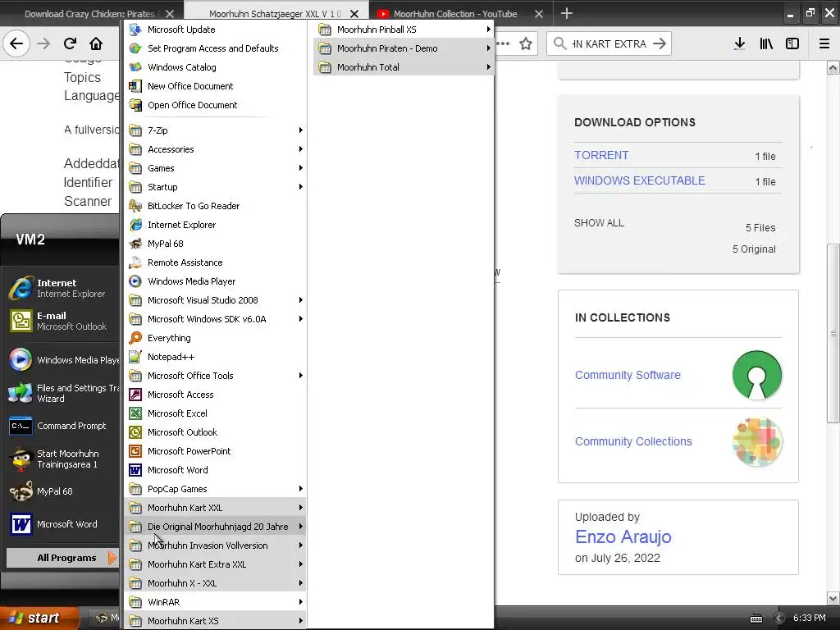Open the library icon in browser toolbar
Screen dimensions: 840x630
[766, 44]
